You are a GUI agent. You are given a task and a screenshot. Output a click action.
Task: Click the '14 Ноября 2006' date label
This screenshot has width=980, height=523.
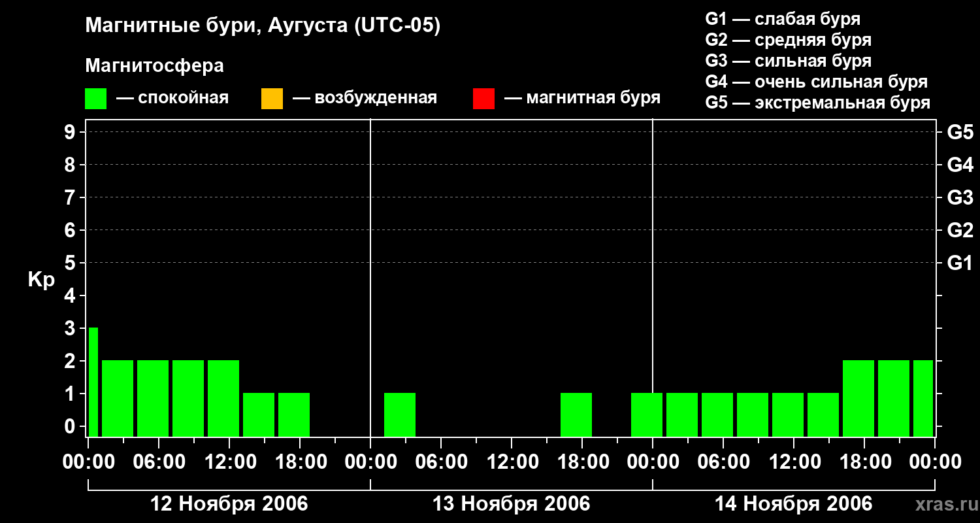click(794, 504)
